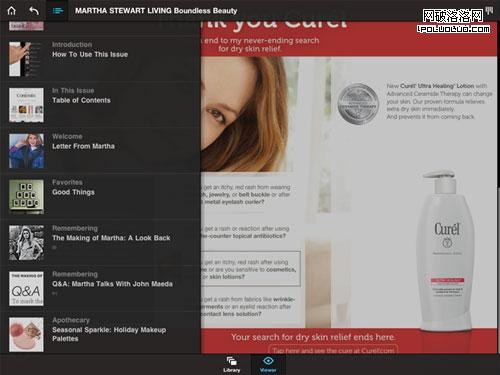The height and width of the screenshot is (375, 500).
Task: Tap the woman's face photo in ad
Action: click(x=244, y=114)
